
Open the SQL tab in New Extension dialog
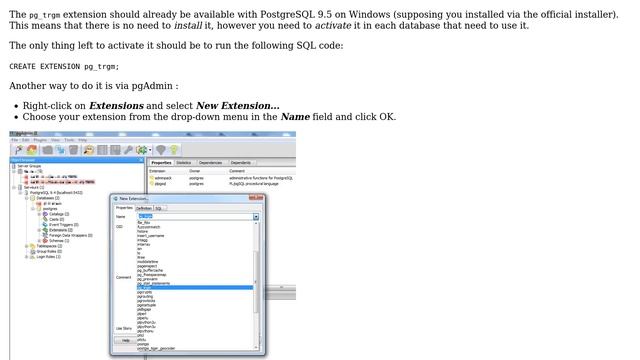pyautogui.click(x=158, y=208)
